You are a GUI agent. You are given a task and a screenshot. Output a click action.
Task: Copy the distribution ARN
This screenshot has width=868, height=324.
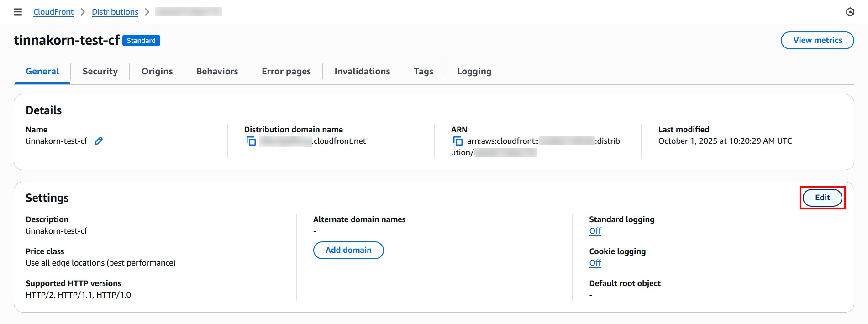coord(458,141)
